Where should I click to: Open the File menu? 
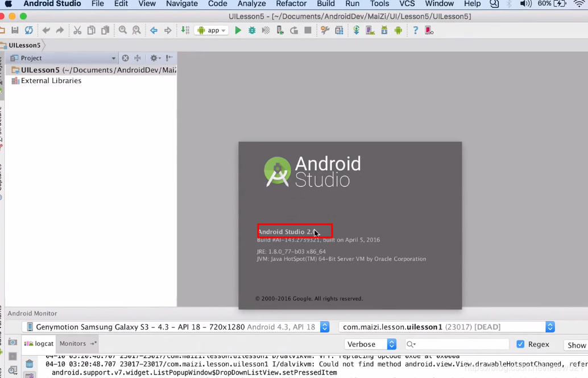[x=97, y=4]
